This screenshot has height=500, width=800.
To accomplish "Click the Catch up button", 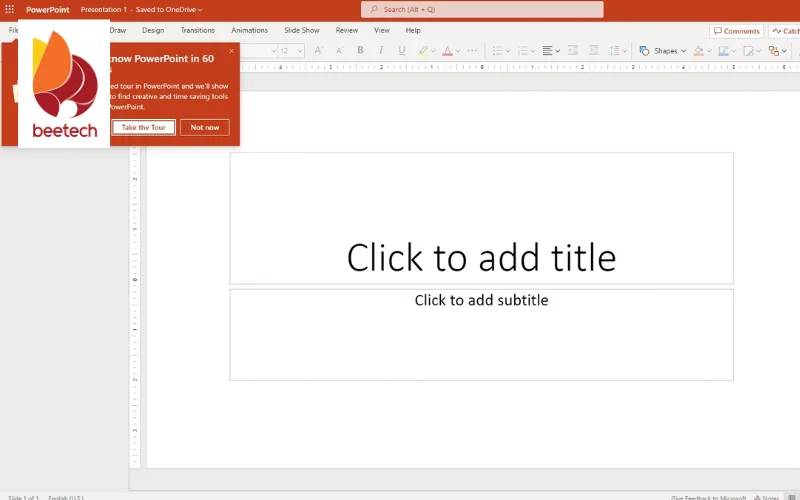I will 785,31.
